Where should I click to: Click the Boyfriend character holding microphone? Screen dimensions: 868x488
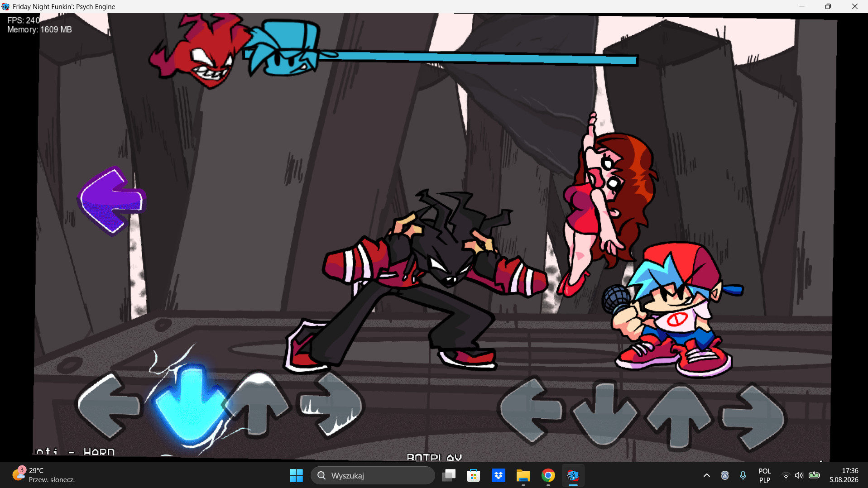(674, 310)
